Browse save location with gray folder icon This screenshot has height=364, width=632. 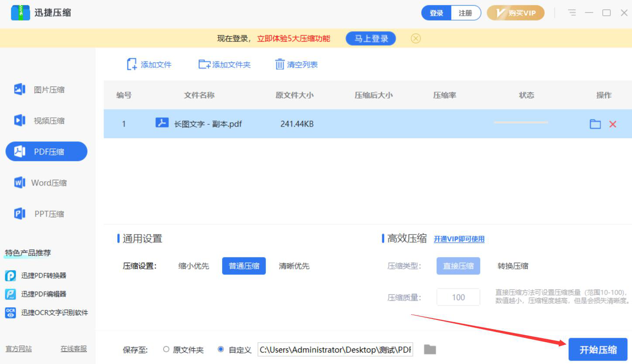tap(430, 350)
